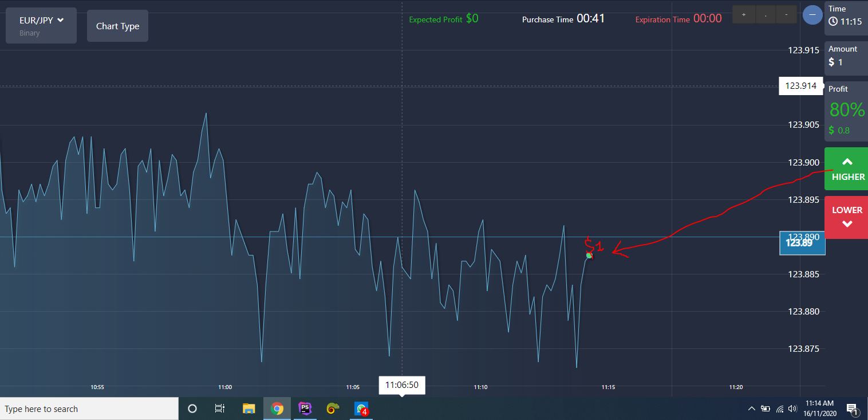The image size is (868, 420).
Task: Open Task View on the taskbar
Action: coord(219,409)
